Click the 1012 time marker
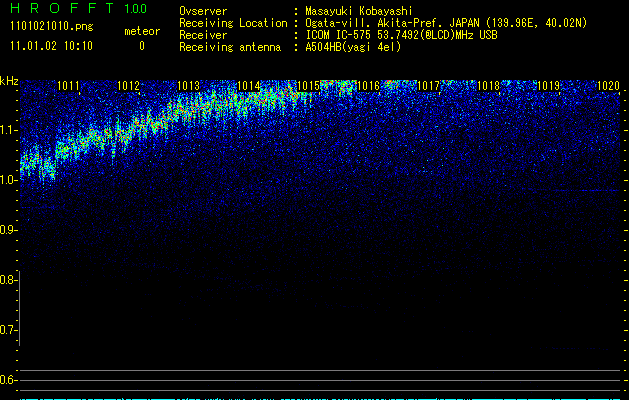This screenshot has height=400, width=629. [x=128, y=85]
